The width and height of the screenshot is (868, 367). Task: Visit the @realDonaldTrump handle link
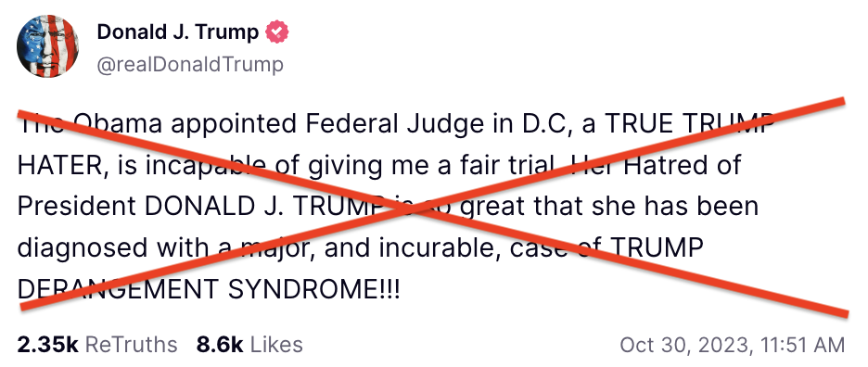point(190,65)
